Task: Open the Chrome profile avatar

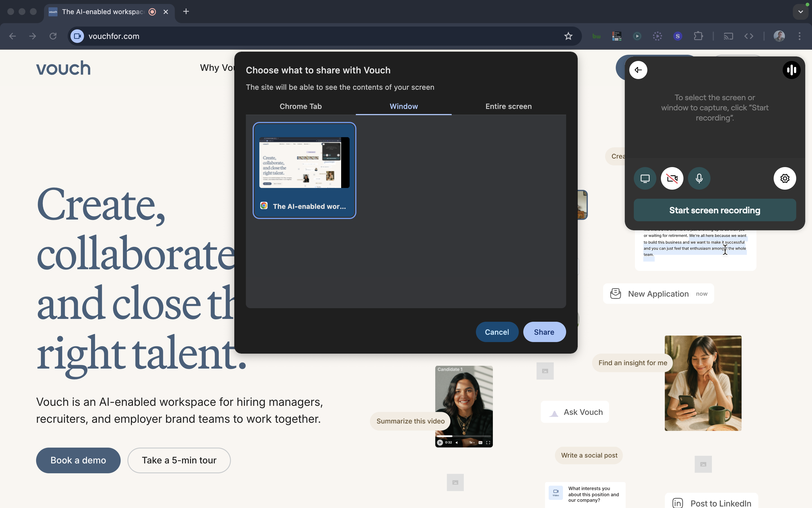Action: click(x=779, y=36)
